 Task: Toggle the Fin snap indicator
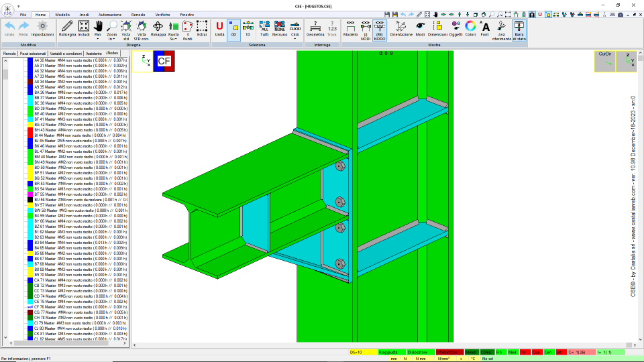coord(500,352)
